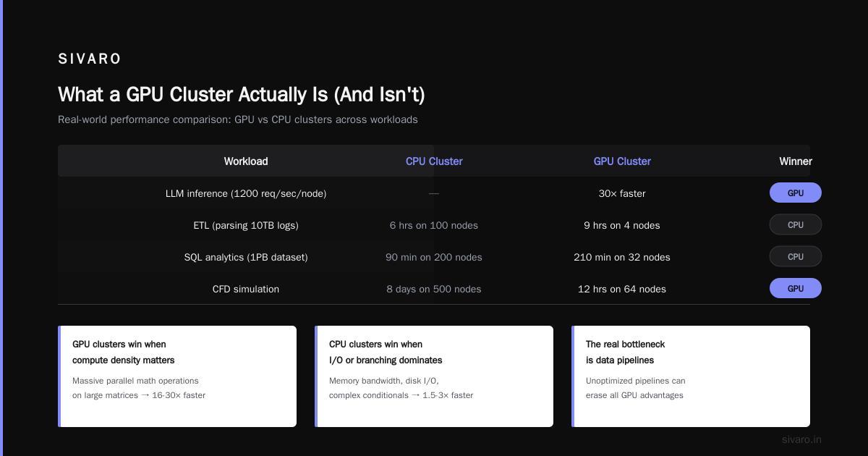Click the CPU winner badge for SQL analytics
This screenshot has height=456, width=868.
tap(796, 256)
